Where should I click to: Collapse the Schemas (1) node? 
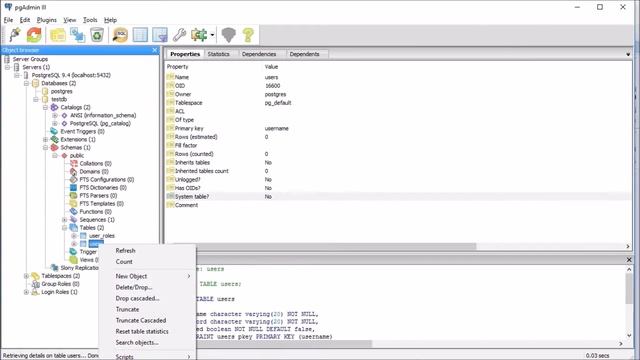(x=45, y=147)
